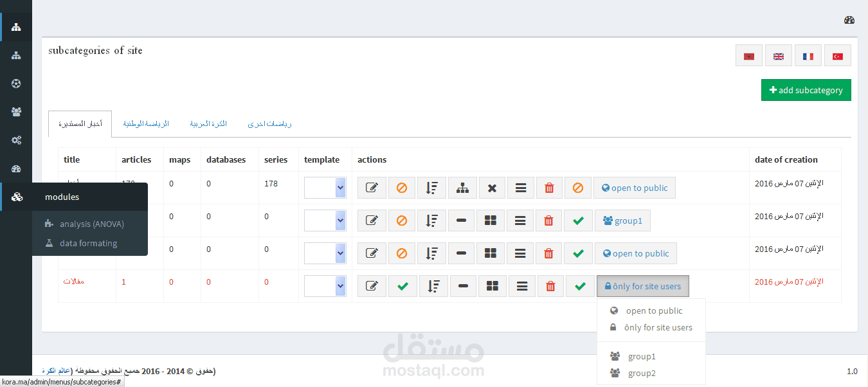Image resolution: width=868 pixels, height=387 pixels.
Task: Click the modules flyout header
Action: (x=90, y=197)
